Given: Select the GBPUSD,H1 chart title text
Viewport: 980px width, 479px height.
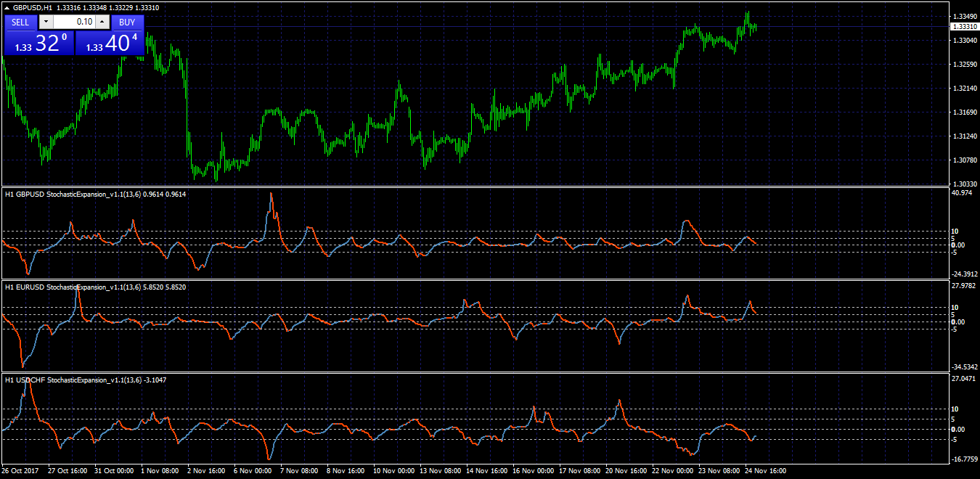Looking at the screenshot, I should tap(31, 7).
